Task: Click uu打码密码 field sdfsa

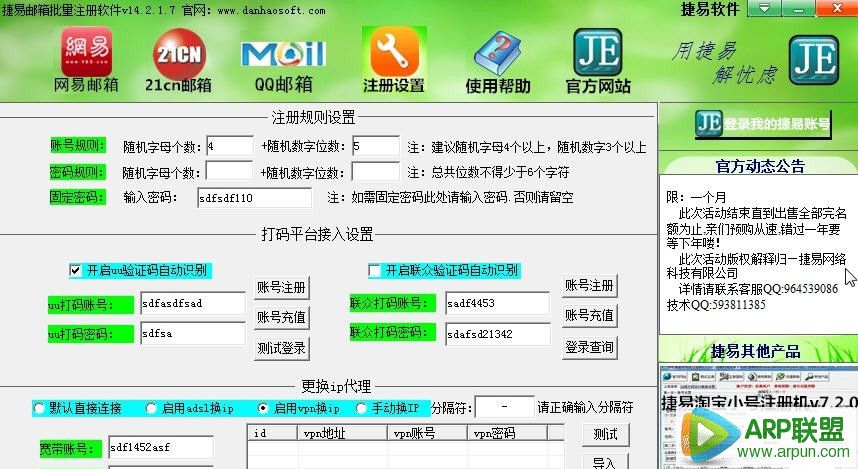Action: click(x=193, y=333)
